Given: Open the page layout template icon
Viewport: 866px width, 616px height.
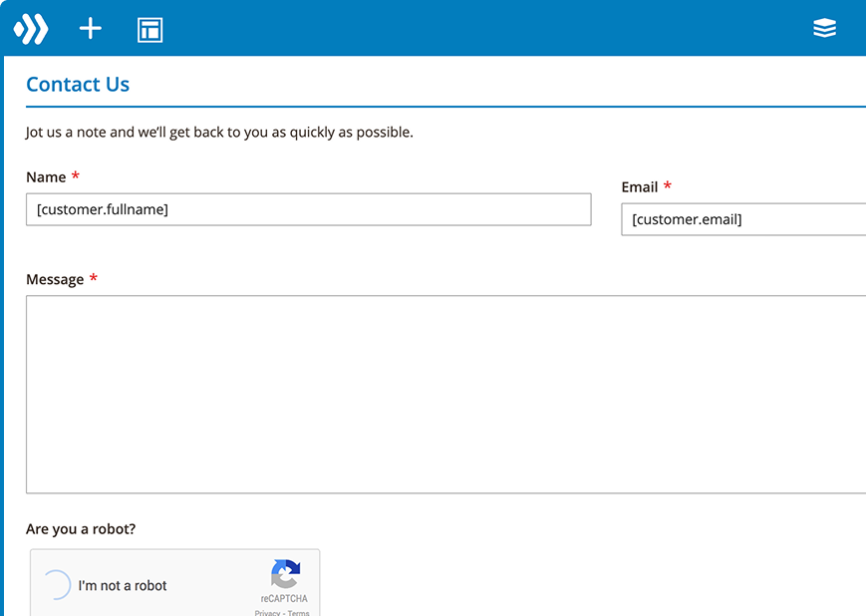Looking at the screenshot, I should (x=149, y=30).
